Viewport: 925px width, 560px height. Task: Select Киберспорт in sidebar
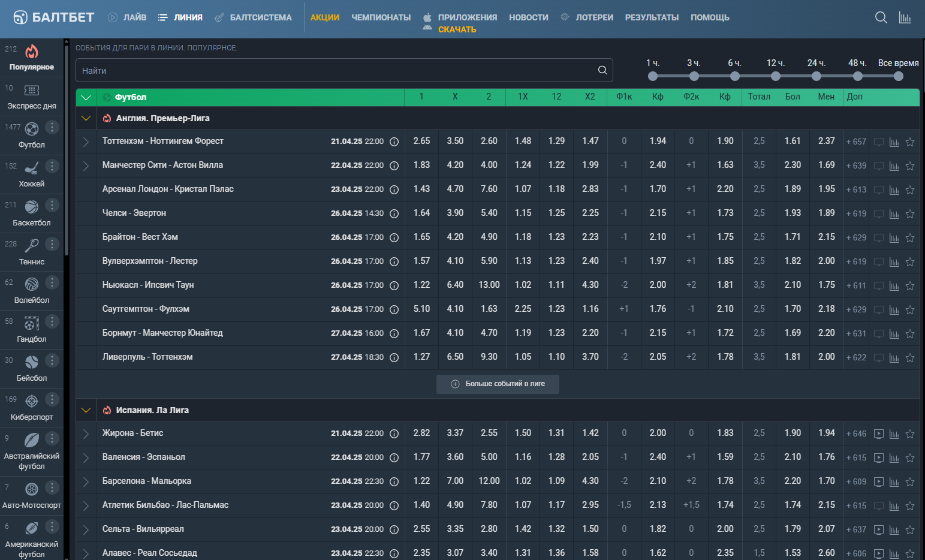click(x=32, y=408)
